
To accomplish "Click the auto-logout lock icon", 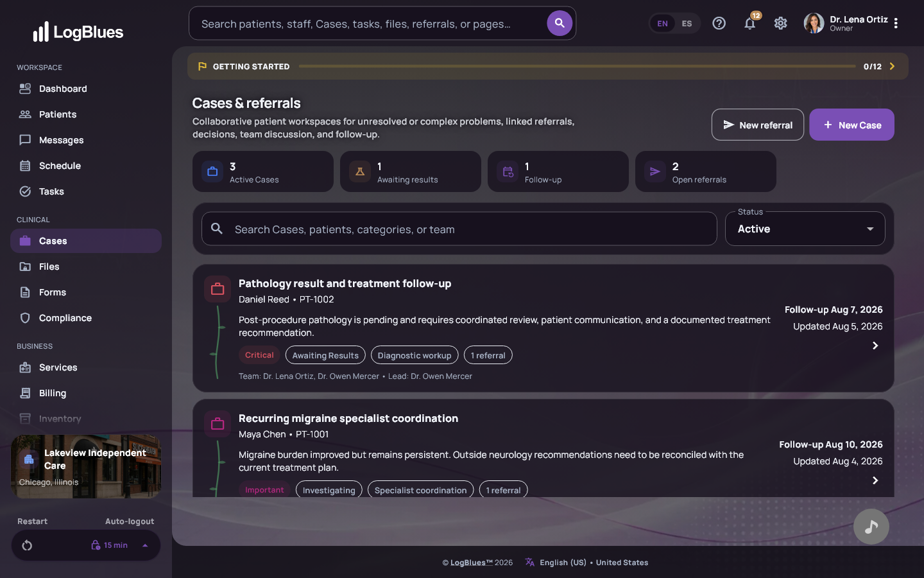I will point(96,545).
